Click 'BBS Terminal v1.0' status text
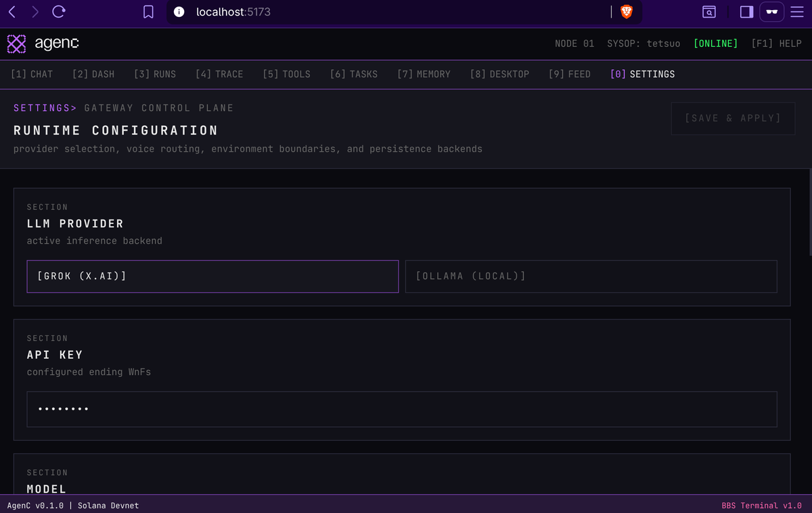 [x=762, y=506]
